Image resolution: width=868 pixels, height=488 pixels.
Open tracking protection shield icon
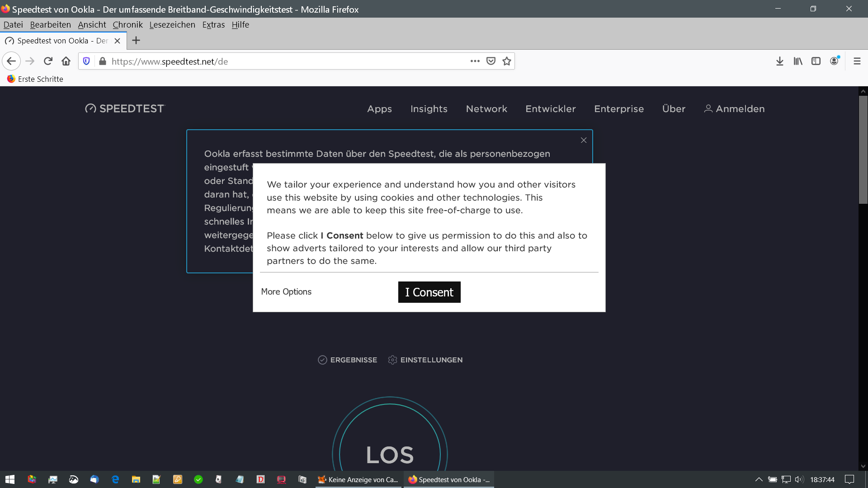pos(86,61)
